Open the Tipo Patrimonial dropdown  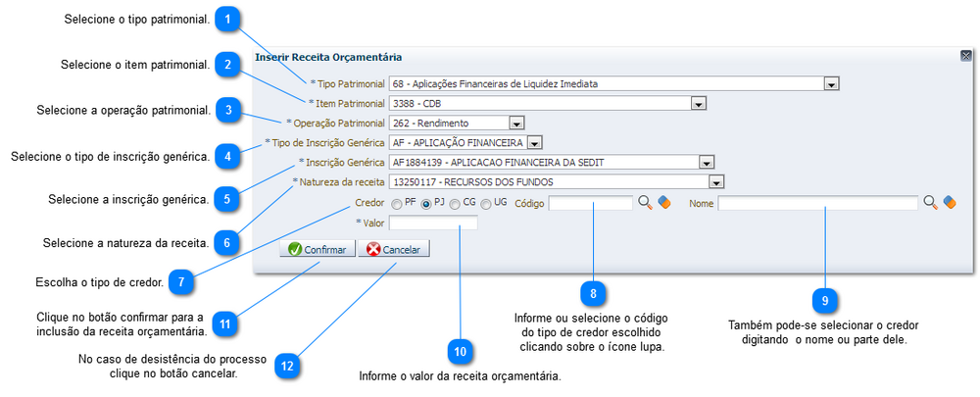click(x=831, y=84)
